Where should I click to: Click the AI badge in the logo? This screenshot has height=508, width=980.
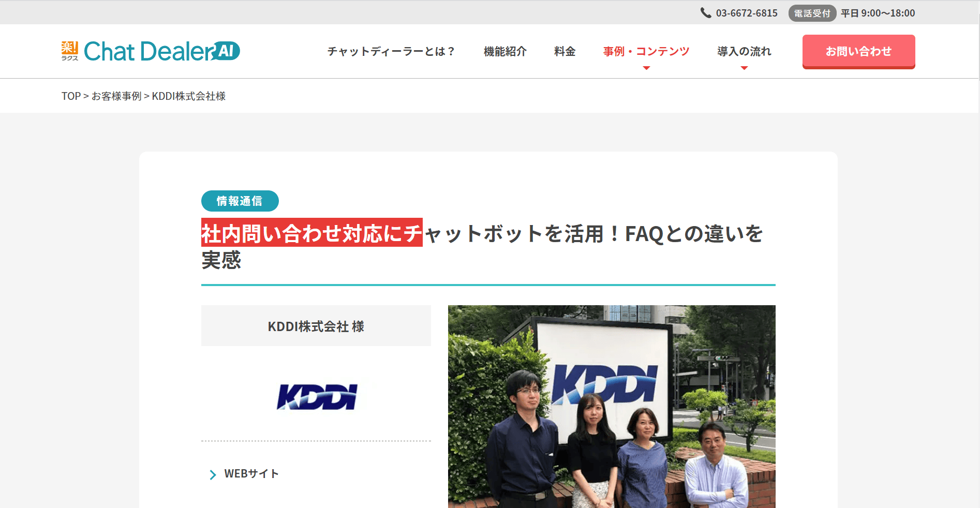pos(226,51)
